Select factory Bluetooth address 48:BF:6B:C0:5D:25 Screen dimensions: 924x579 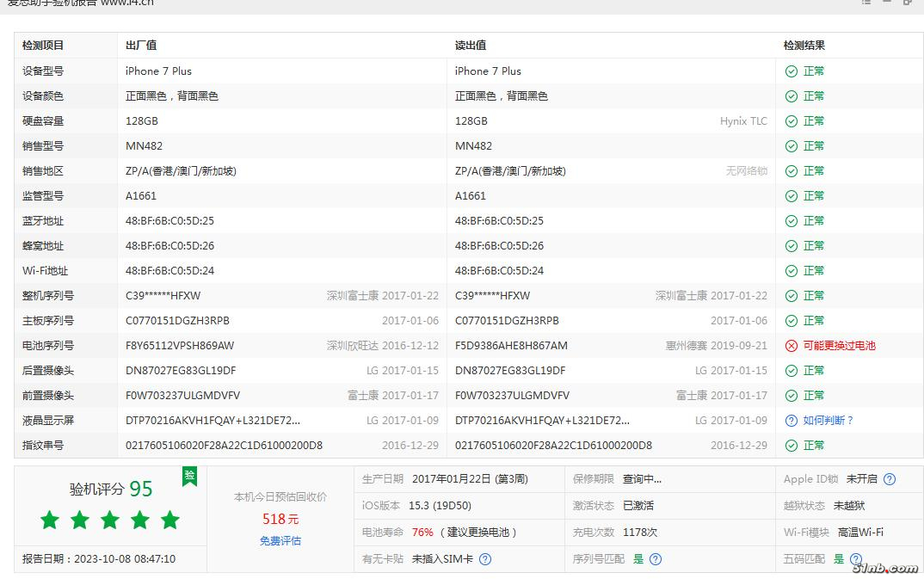pos(169,221)
